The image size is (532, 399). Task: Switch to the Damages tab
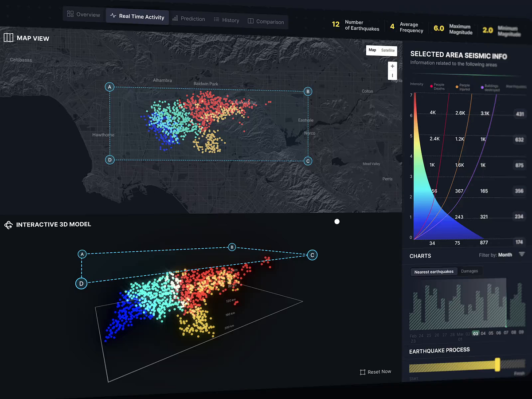[469, 271]
